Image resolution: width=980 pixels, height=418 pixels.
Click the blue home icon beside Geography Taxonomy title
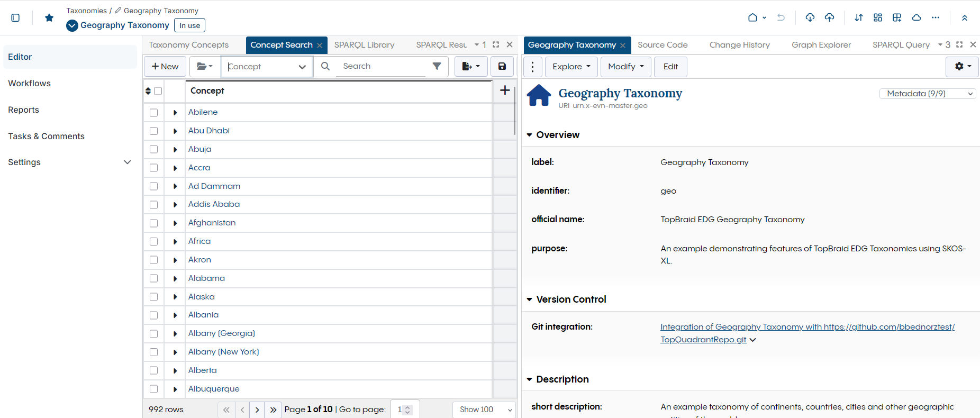(x=539, y=95)
